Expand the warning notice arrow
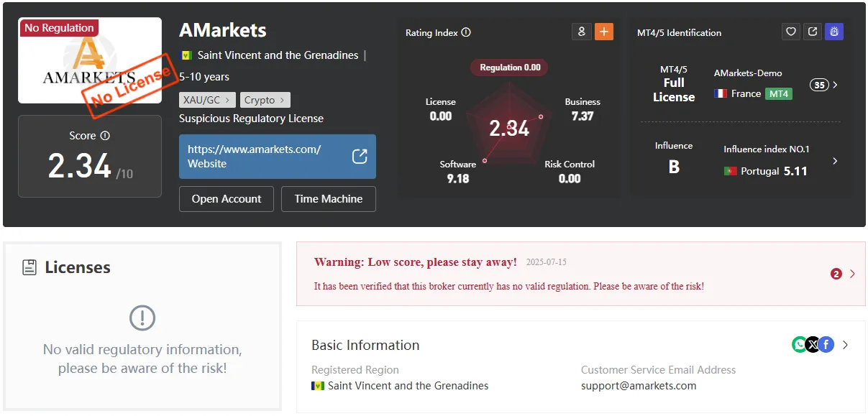Image resolution: width=868 pixels, height=416 pixels. [853, 274]
